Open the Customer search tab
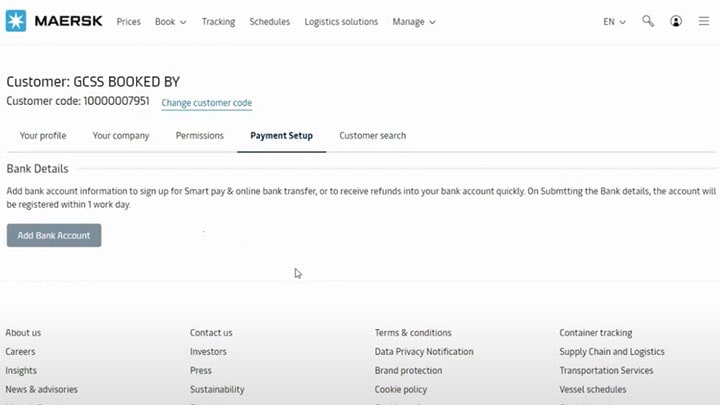This screenshot has height=405, width=720. (372, 135)
